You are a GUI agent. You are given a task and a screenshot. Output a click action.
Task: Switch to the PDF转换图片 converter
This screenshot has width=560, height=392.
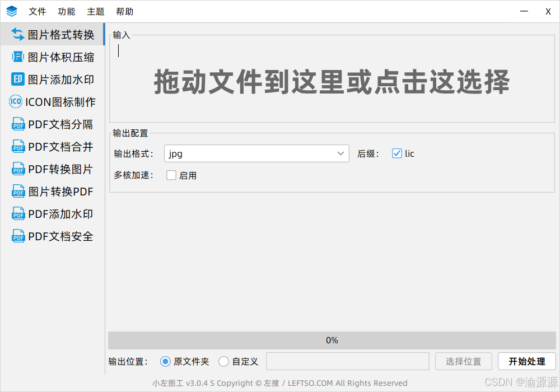point(52,169)
